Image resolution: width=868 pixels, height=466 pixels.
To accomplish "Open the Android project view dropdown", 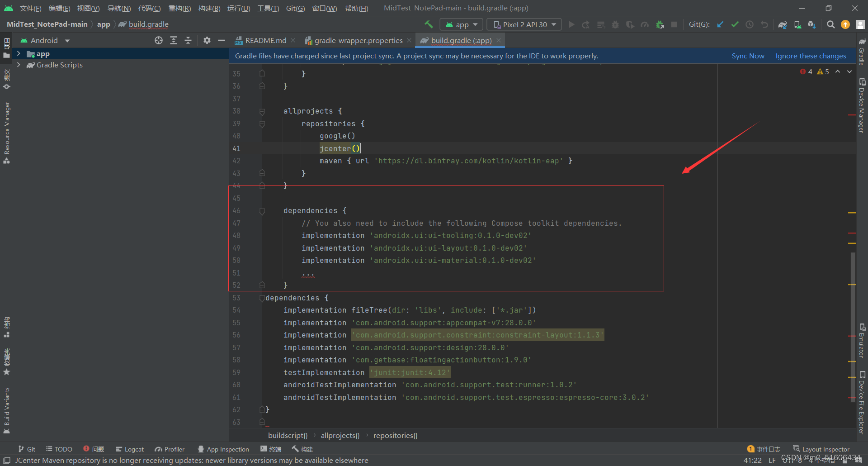I will coord(45,40).
